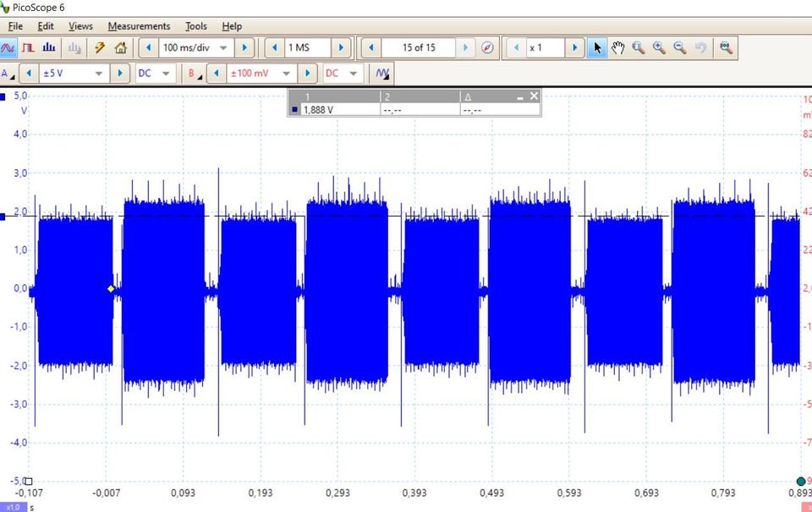Open the Tools menu
The image size is (812, 512).
(195, 26)
